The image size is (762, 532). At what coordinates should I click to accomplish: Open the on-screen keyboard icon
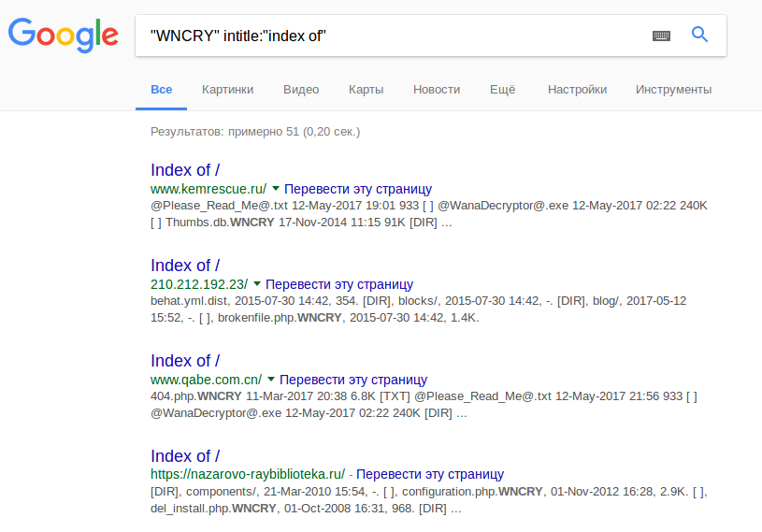[x=661, y=36]
